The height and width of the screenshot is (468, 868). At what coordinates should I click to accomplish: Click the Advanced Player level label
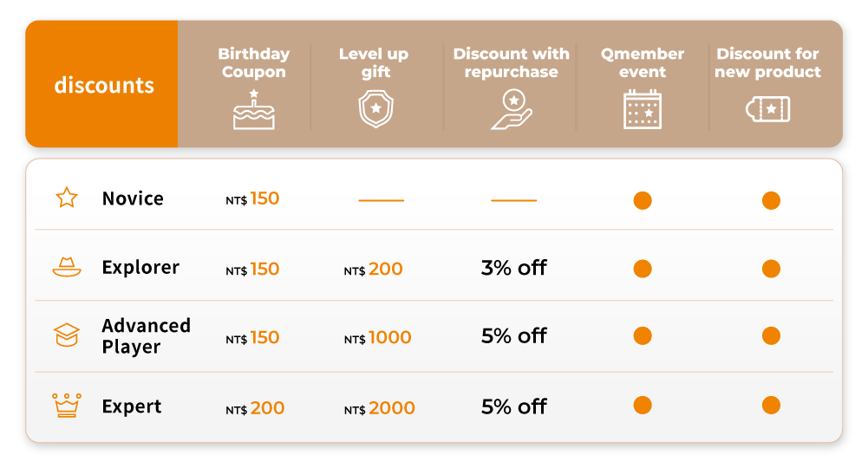pyautogui.click(x=146, y=336)
